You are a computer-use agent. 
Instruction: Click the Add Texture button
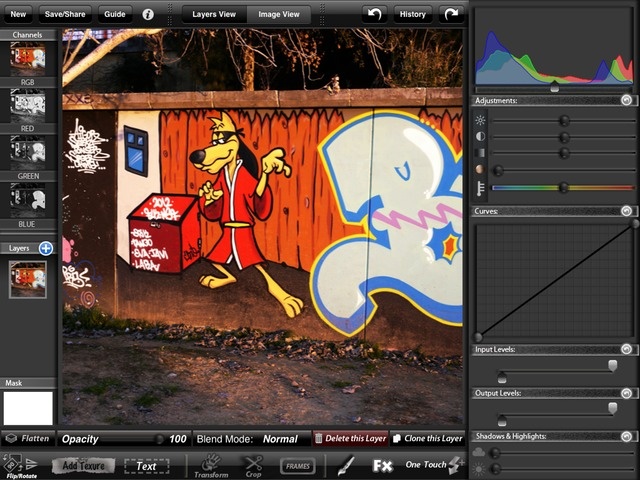tap(84, 466)
